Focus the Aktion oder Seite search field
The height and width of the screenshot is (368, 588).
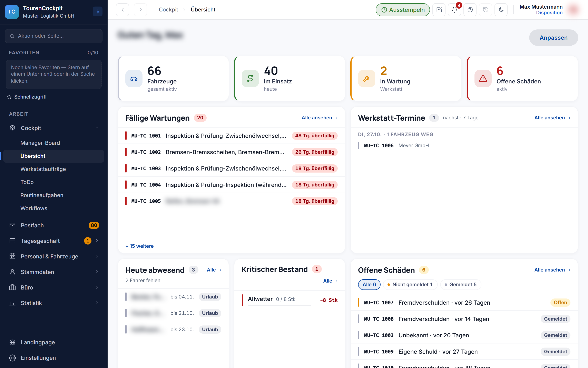(x=54, y=36)
